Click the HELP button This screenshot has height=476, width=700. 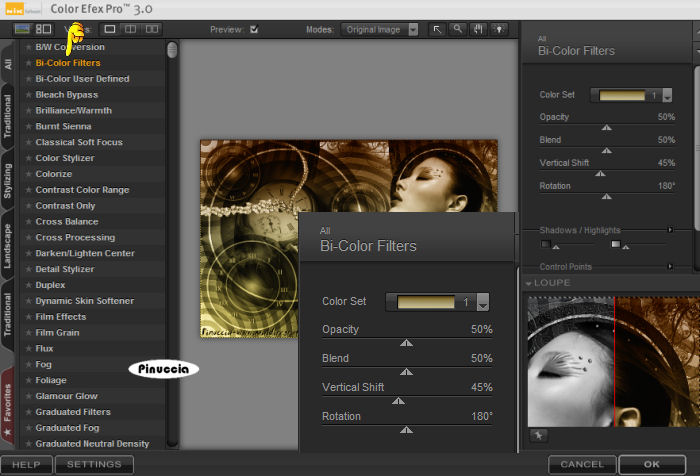pyautogui.click(x=26, y=464)
